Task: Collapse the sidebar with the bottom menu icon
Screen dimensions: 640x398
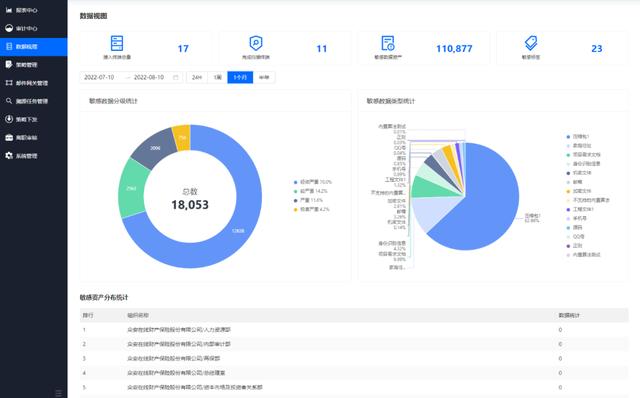Action: click(58, 393)
